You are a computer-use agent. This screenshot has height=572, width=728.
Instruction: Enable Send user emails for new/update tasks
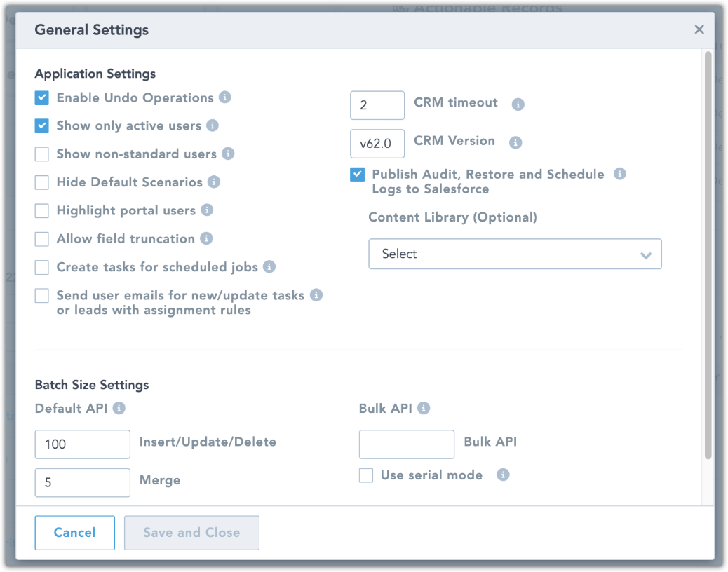(42, 296)
